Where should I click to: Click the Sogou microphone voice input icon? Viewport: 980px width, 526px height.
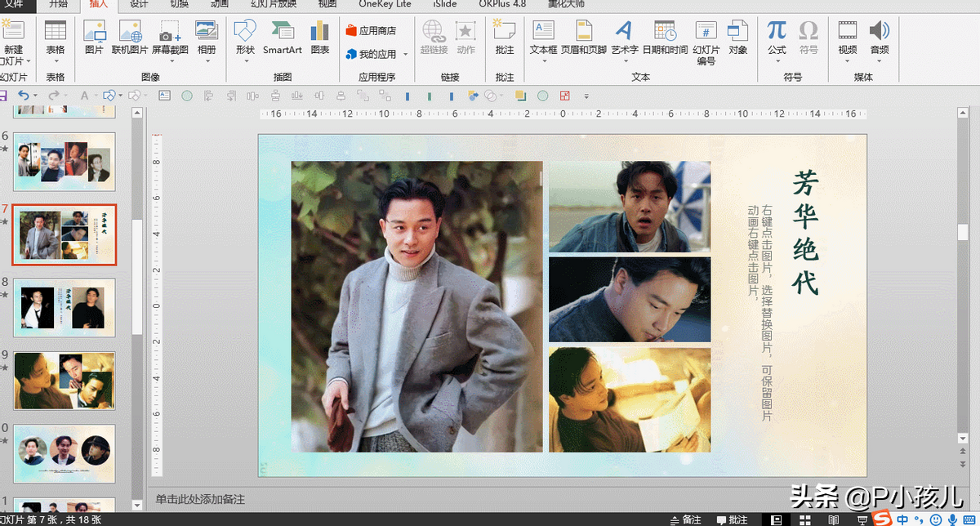[951, 519]
